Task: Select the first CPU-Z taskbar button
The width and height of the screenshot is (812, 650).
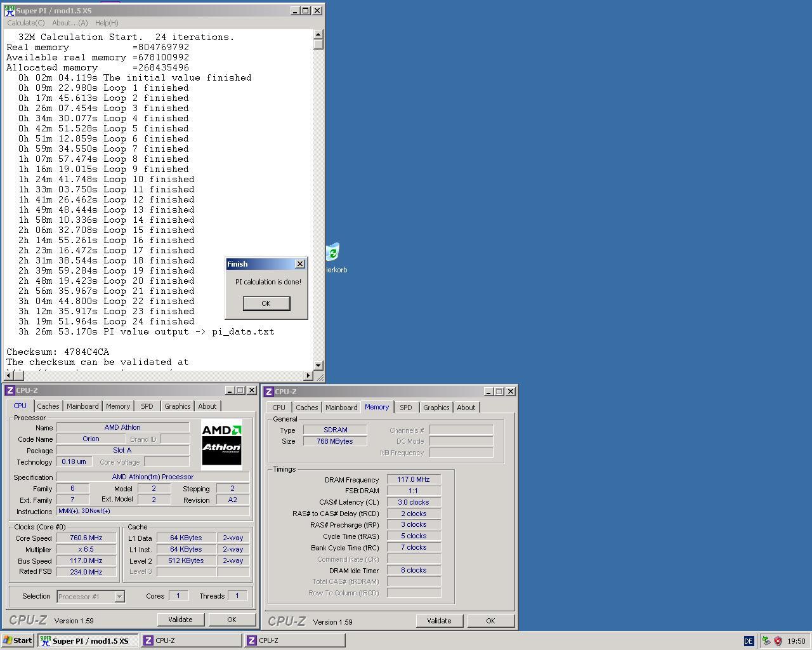Action: [x=192, y=640]
